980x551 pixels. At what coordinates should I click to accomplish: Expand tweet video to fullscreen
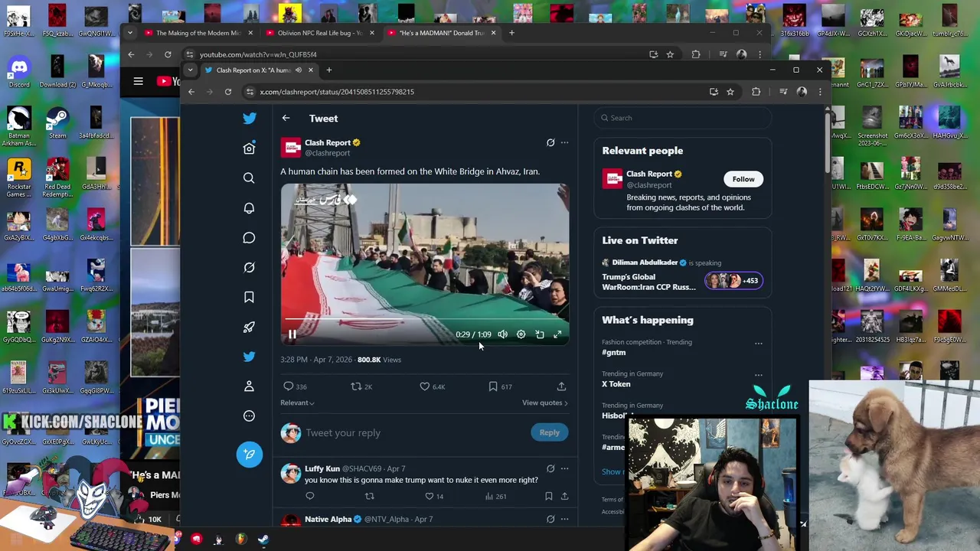coord(557,334)
